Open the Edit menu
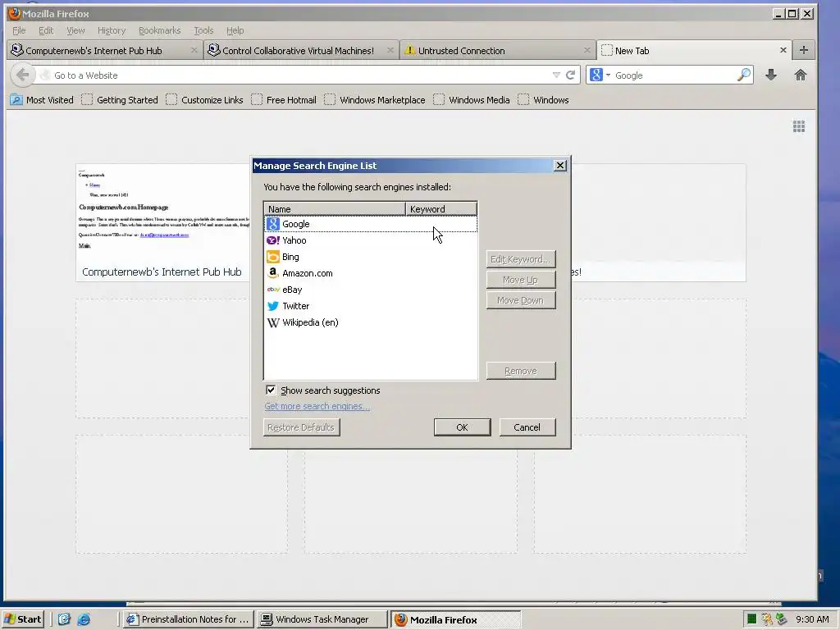Image resolution: width=840 pixels, height=630 pixels. point(46,30)
